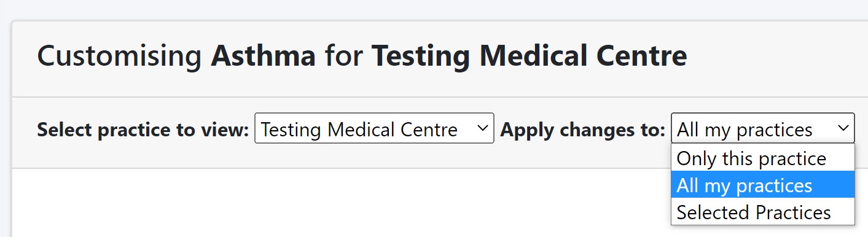Select highlighted All my practices option
This screenshot has height=237, width=868.
(762, 185)
